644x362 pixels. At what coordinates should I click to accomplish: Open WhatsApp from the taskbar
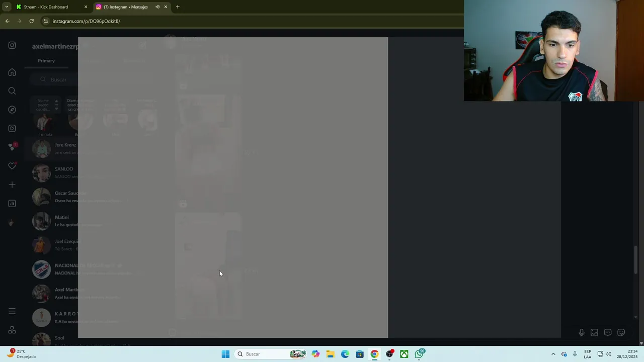(420, 354)
